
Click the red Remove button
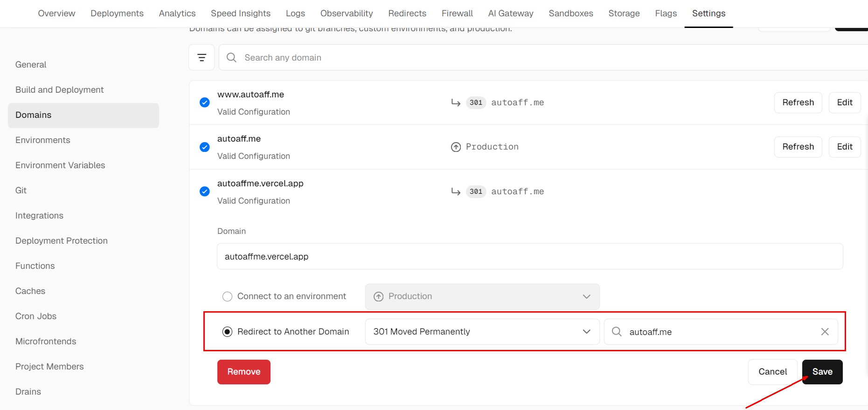click(243, 372)
